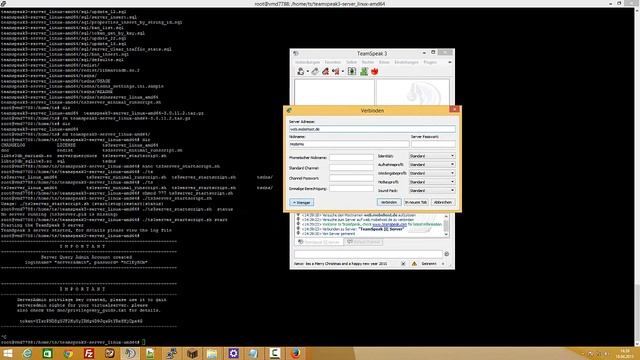Open the Extras menu in TeamSpeak

[x=384, y=62]
